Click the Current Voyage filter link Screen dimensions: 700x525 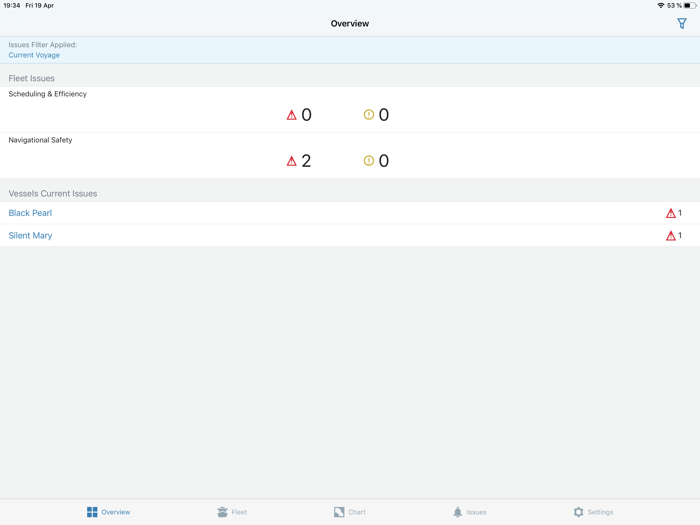click(x=34, y=55)
